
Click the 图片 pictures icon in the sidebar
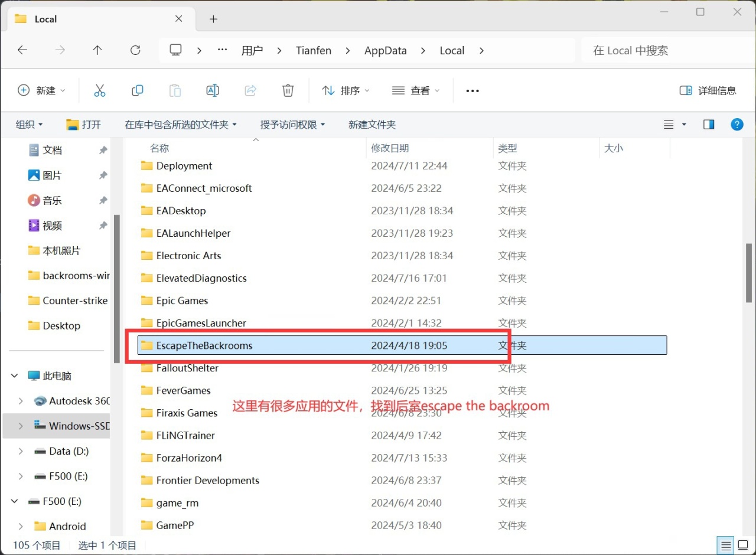coord(34,175)
